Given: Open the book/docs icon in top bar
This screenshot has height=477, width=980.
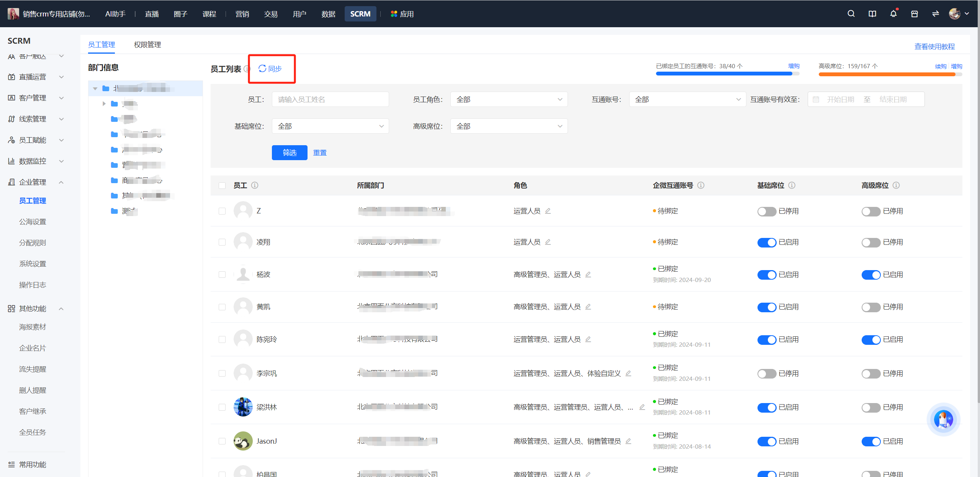Looking at the screenshot, I should (x=872, y=14).
